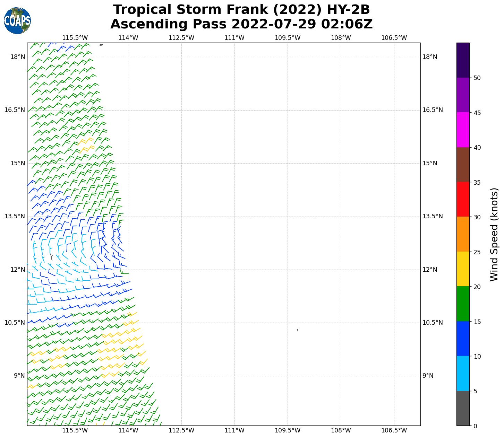Click the Wind Speed (knots) colorbar label
Screen dimensions: 504x438
494,234
